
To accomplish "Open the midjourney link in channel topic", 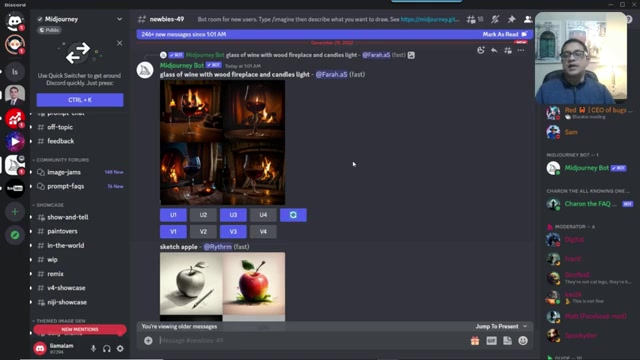I will (430, 19).
